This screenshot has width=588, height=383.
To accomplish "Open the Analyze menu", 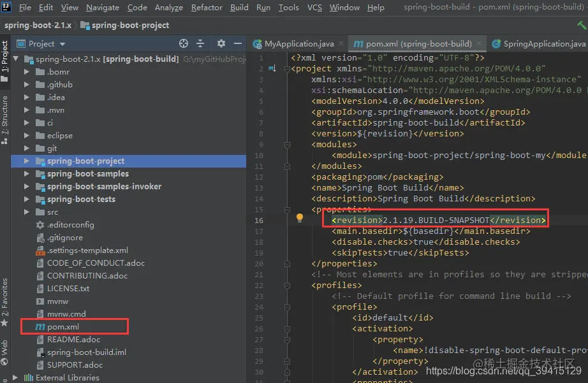I will tap(169, 7).
